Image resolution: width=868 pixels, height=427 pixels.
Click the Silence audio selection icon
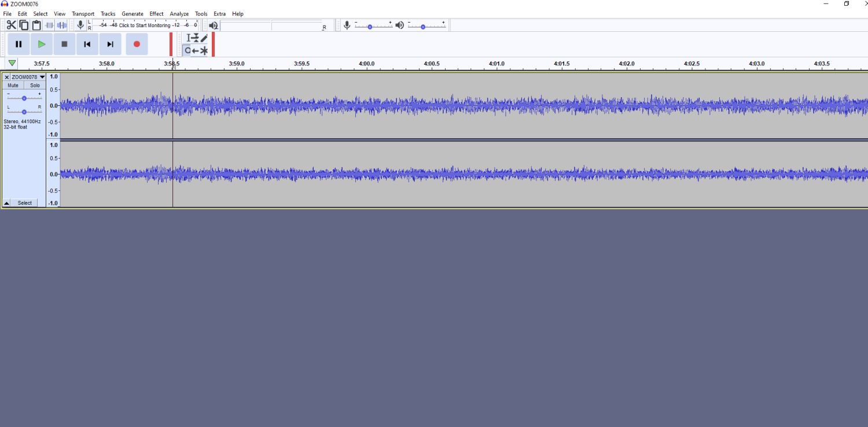click(x=62, y=25)
